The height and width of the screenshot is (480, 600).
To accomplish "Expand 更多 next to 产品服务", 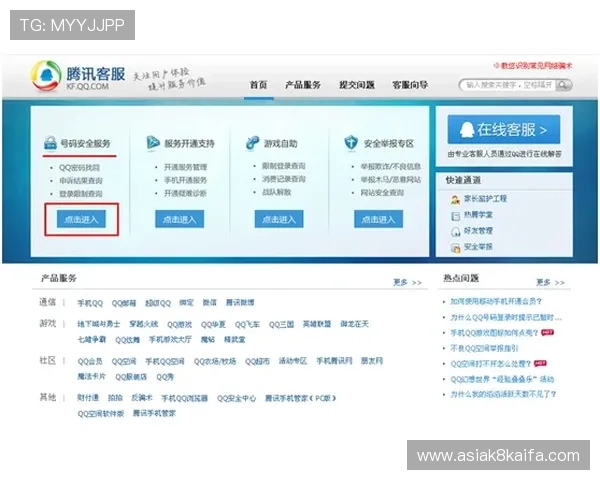I will click(x=408, y=282).
